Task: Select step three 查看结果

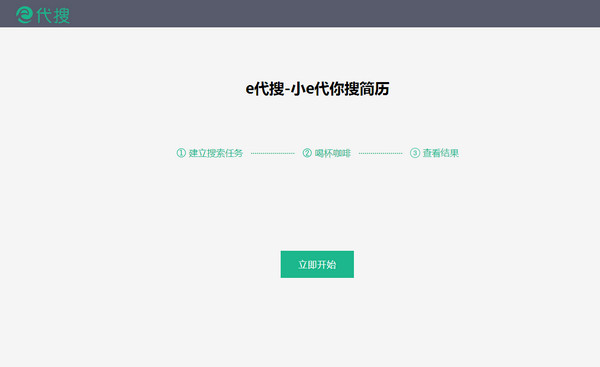Action: [x=434, y=153]
